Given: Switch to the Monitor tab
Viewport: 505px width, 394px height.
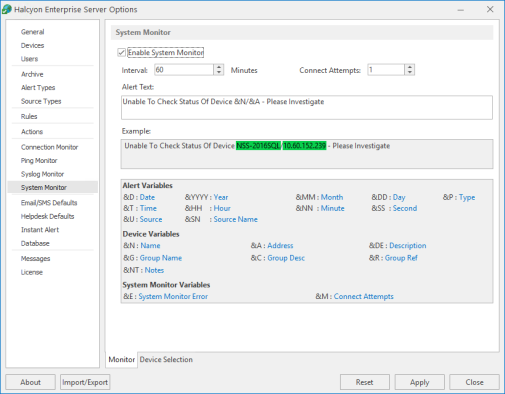Looking at the screenshot, I should tap(121, 360).
